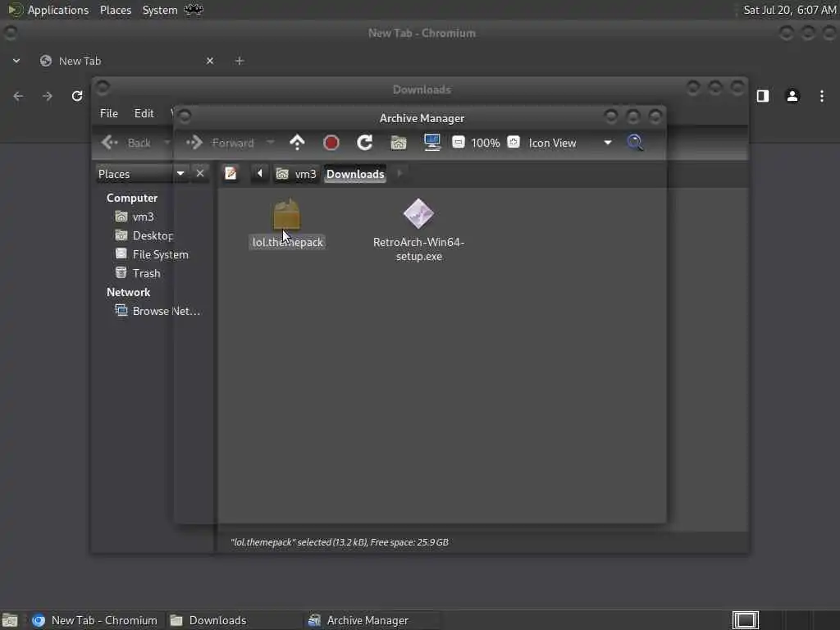Switch to New Tab - Chromium taskbar entry

(x=95, y=620)
